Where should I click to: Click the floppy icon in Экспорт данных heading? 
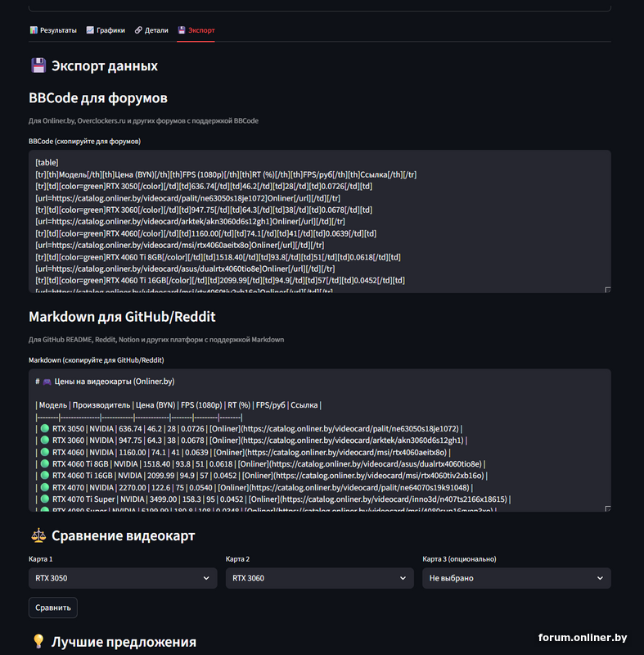(38, 66)
